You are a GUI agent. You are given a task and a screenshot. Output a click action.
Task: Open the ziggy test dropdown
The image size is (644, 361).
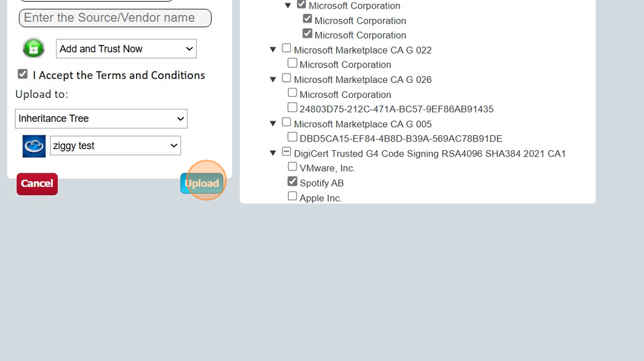(x=115, y=146)
